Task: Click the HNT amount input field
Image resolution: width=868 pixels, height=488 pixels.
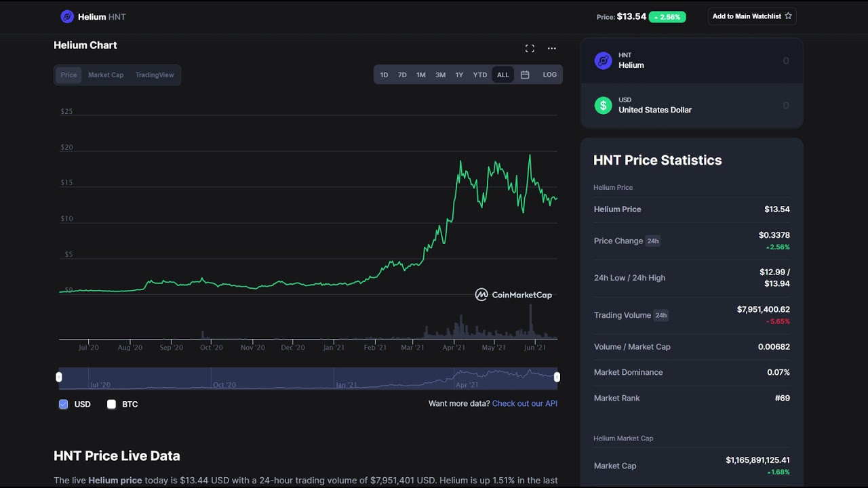Action: coord(692,60)
